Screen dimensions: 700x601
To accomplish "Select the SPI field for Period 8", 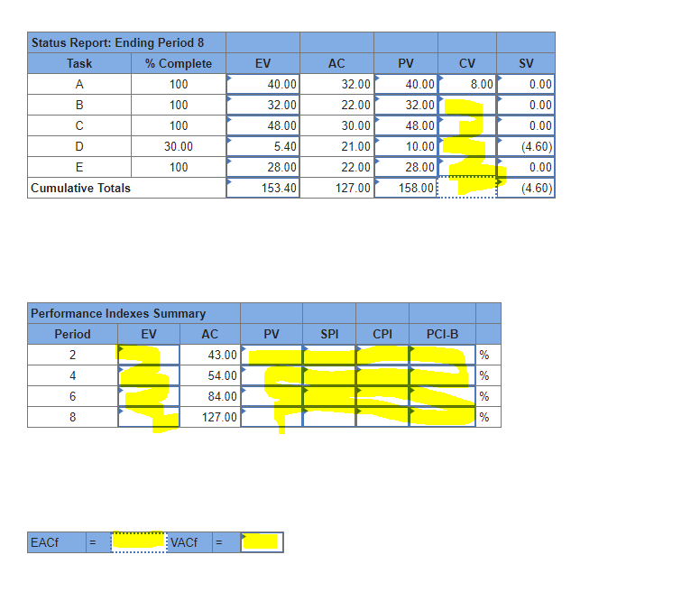I will 329,417.
